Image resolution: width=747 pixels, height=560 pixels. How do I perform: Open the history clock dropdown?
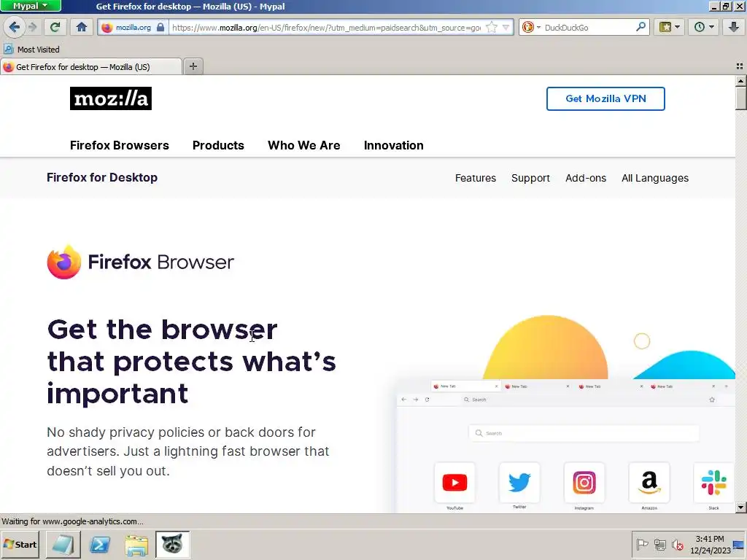click(704, 27)
